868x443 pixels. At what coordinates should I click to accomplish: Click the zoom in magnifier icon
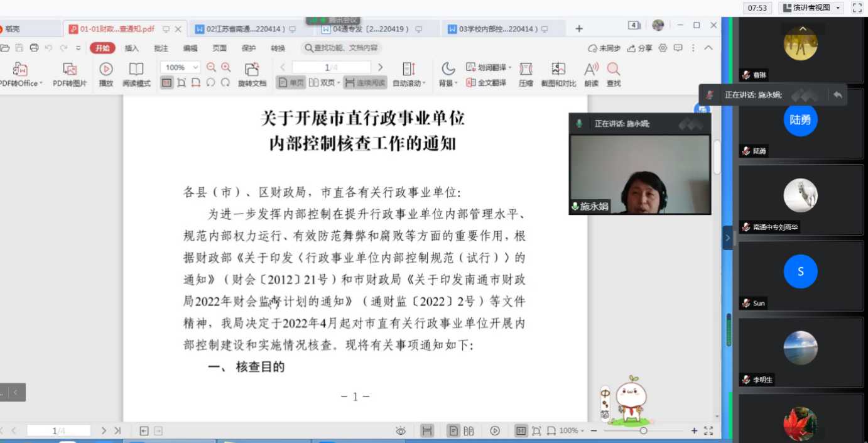(226, 67)
